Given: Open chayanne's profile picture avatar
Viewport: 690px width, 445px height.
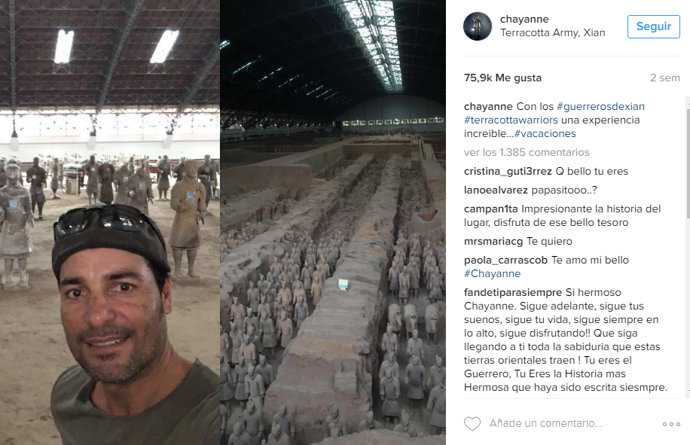Looking at the screenshot, I should coord(477,26).
